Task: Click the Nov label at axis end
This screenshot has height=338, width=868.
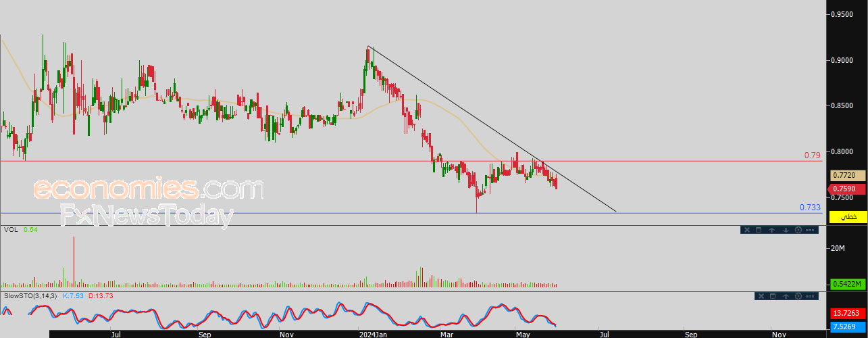Action: [x=778, y=334]
